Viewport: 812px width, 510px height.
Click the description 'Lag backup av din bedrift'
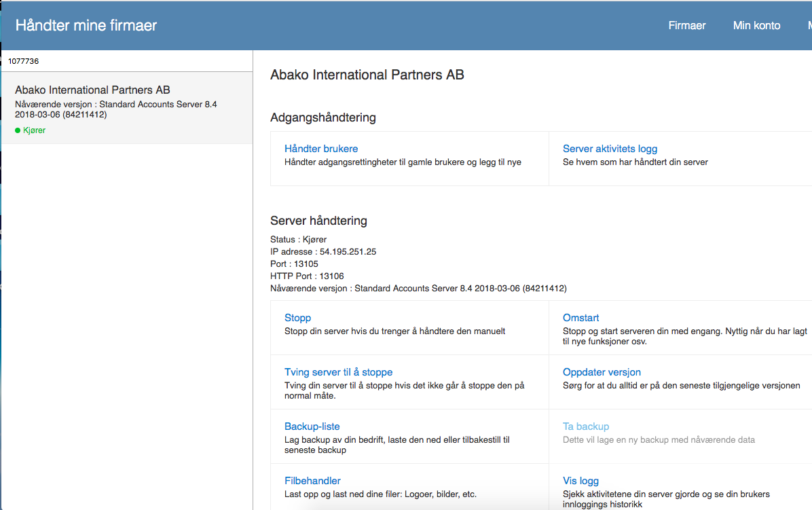397,445
